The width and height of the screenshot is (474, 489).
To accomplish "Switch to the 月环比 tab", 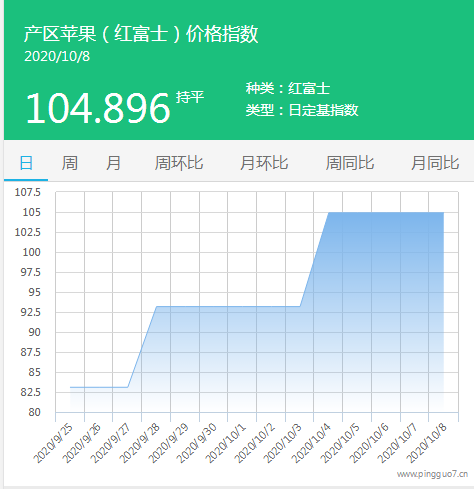I will [264, 163].
